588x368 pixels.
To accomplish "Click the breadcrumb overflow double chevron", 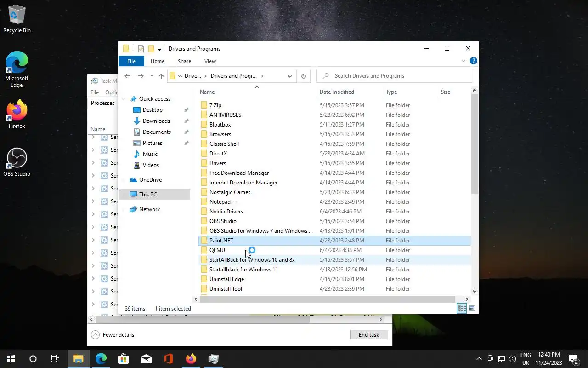I will (x=180, y=76).
